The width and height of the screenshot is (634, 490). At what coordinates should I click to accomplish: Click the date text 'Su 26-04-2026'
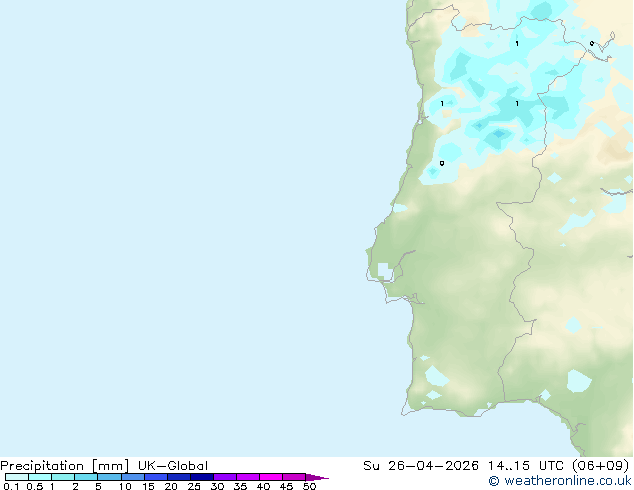click(x=421, y=466)
